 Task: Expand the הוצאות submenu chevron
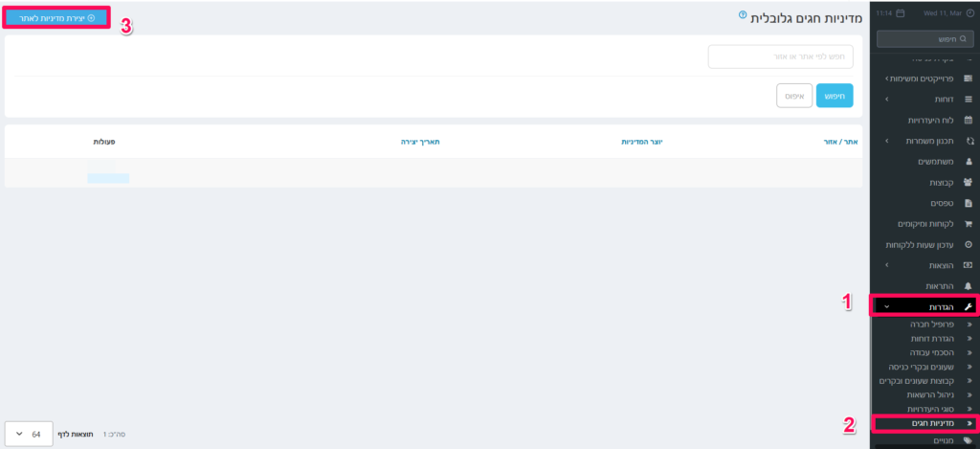[x=887, y=265]
